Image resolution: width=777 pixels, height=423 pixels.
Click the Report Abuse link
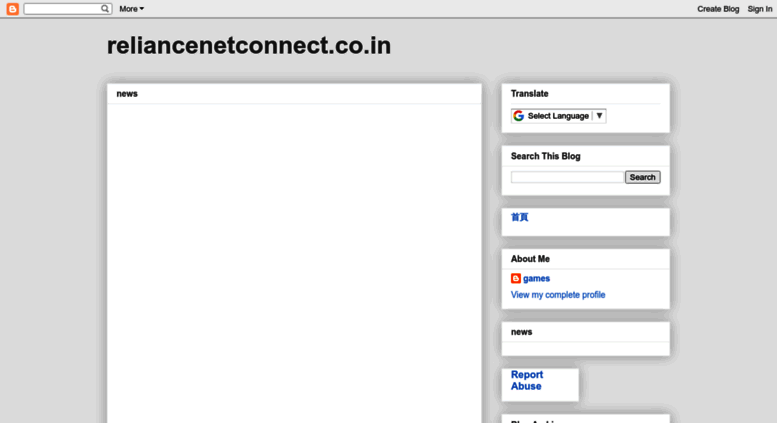527,380
